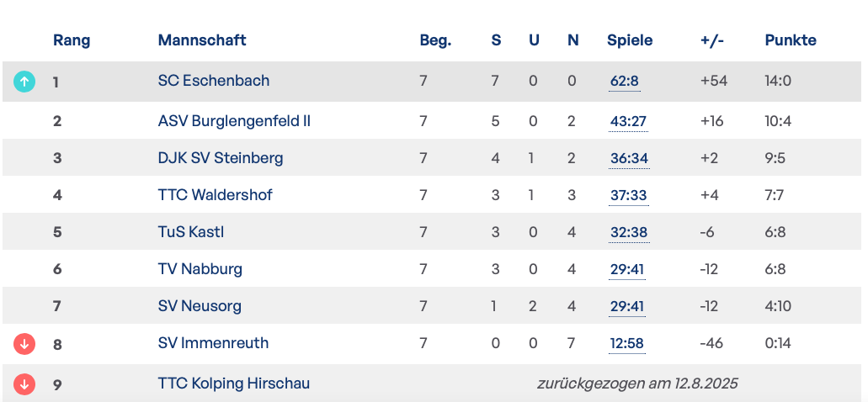Viewport: 868px width, 402px height.
Task: Open the TTC Kolping Hirschau team link
Action: point(234,383)
